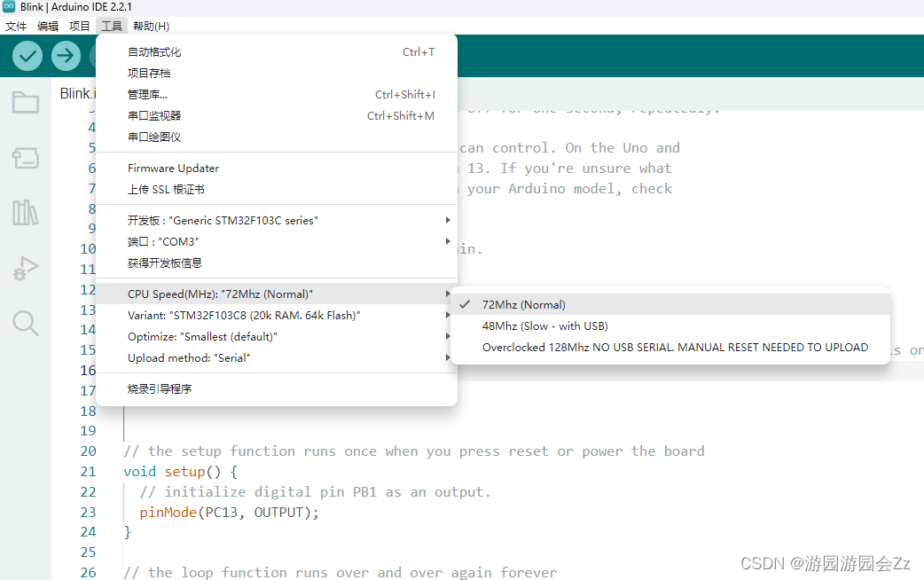Expand Optimize Smallest (default) submenu
Screen dimensions: 924x580
pos(277,337)
